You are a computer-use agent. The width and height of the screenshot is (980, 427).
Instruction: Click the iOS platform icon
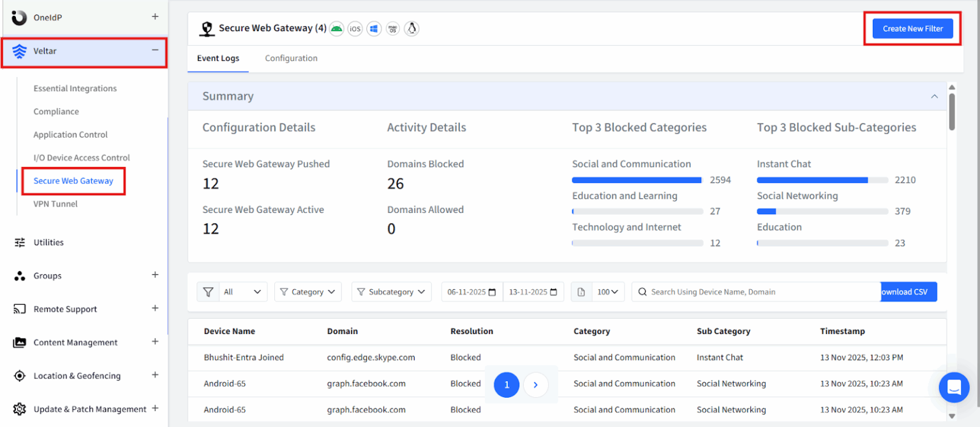(355, 29)
